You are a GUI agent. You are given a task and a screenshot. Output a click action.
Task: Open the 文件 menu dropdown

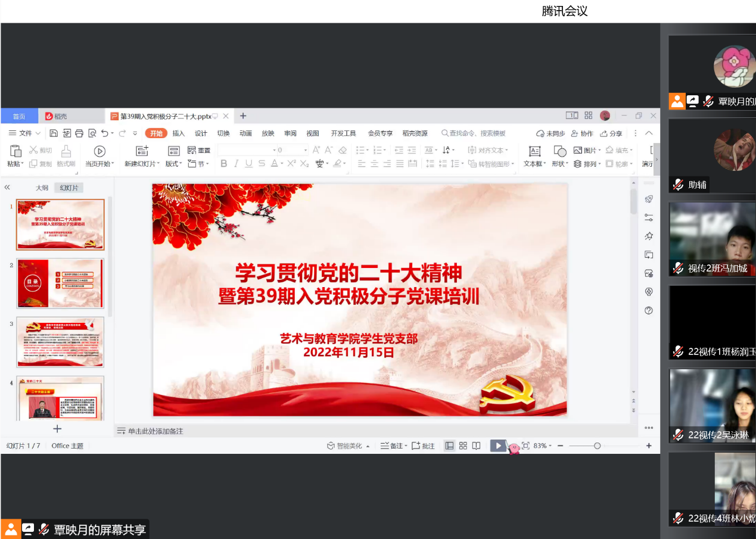25,133
